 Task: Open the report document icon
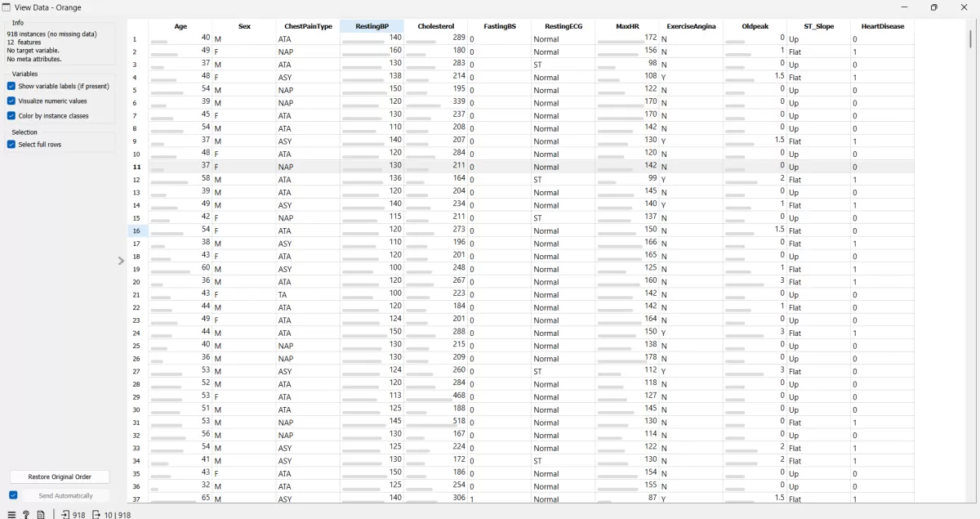pyautogui.click(x=41, y=515)
